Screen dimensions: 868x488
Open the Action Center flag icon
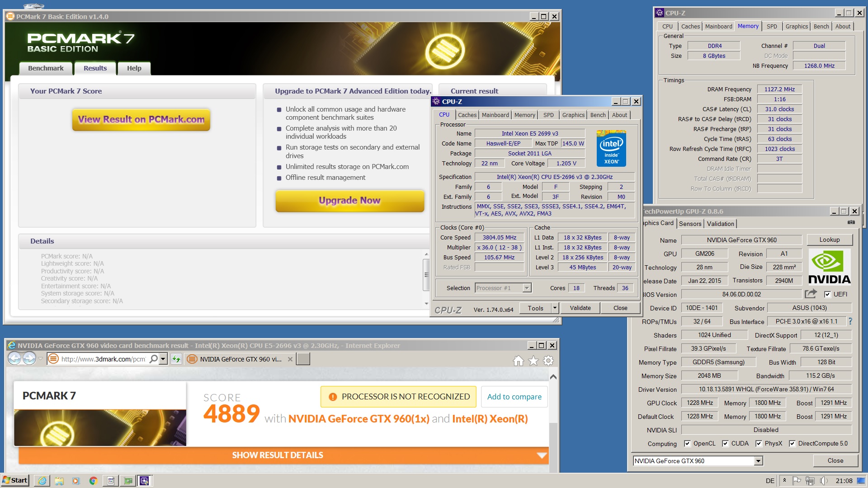797,480
